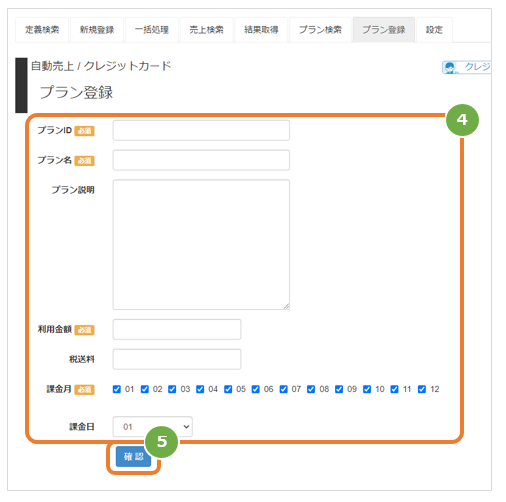Uncheck billing month 05 checkbox
The width and height of the screenshot is (506, 502).
click(x=228, y=389)
